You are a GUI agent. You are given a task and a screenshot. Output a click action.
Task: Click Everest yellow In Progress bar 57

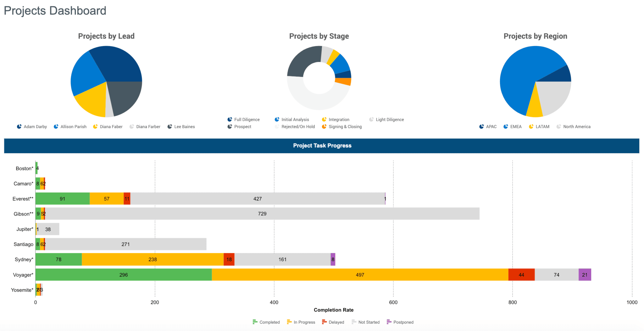(107, 199)
